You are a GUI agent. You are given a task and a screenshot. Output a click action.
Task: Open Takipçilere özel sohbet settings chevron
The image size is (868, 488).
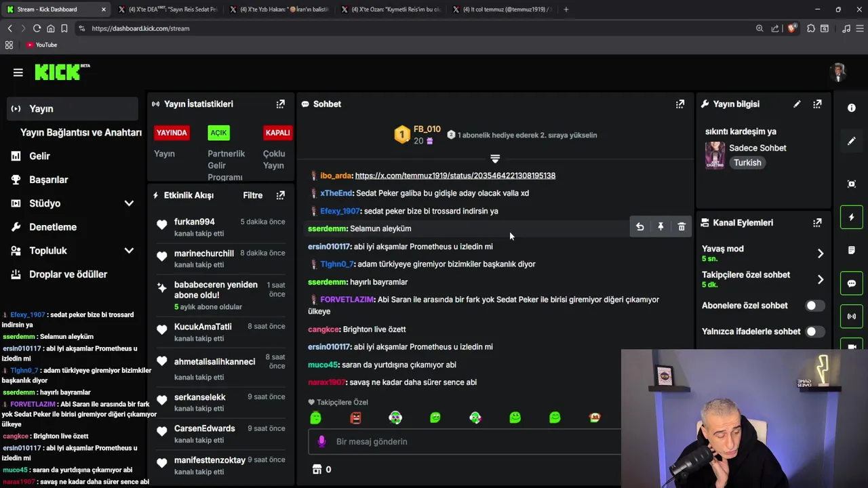820,279
